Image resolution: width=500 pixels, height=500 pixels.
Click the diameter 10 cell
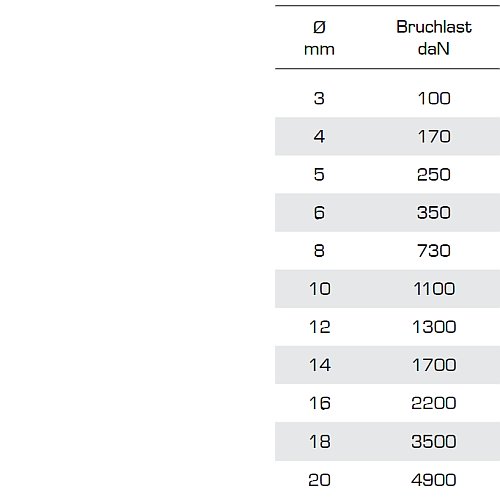pos(320,289)
